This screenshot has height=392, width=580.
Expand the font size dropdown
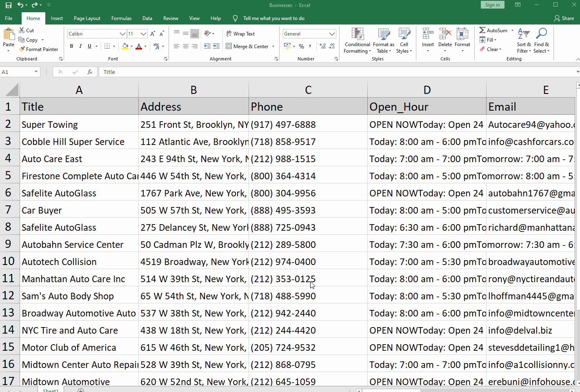[x=143, y=34]
